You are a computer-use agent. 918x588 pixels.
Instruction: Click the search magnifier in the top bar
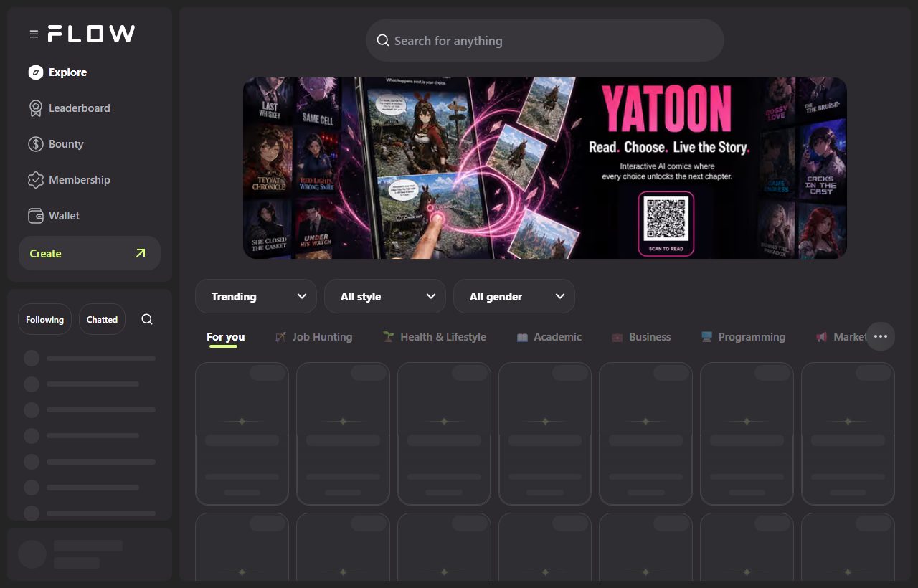click(x=383, y=41)
